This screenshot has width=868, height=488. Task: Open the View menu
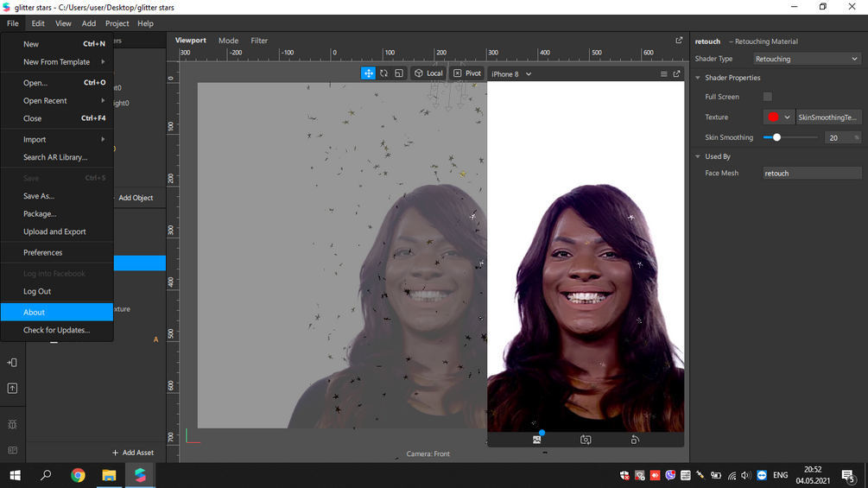tap(63, 23)
